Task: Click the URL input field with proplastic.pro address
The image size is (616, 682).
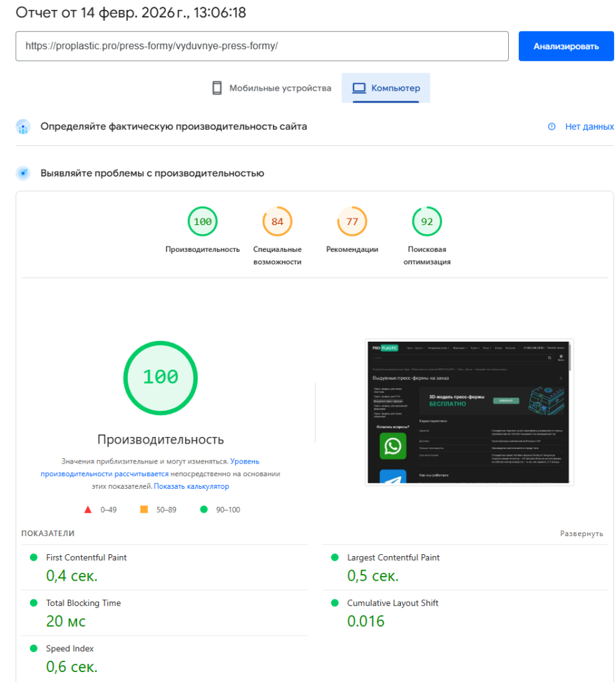Action: (x=263, y=46)
